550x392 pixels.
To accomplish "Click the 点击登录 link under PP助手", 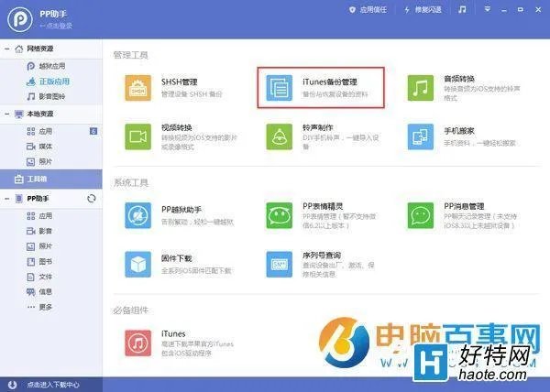I will [56, 26].
